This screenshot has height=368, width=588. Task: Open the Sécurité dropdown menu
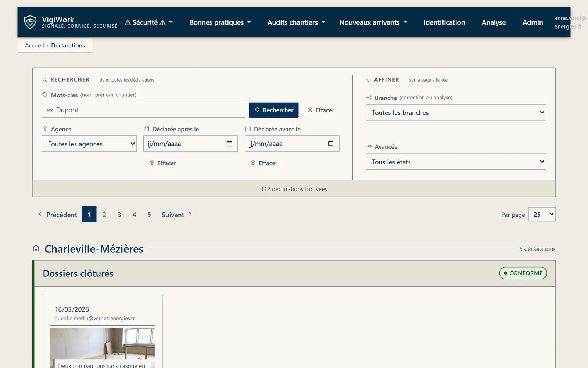pos(148,22)
